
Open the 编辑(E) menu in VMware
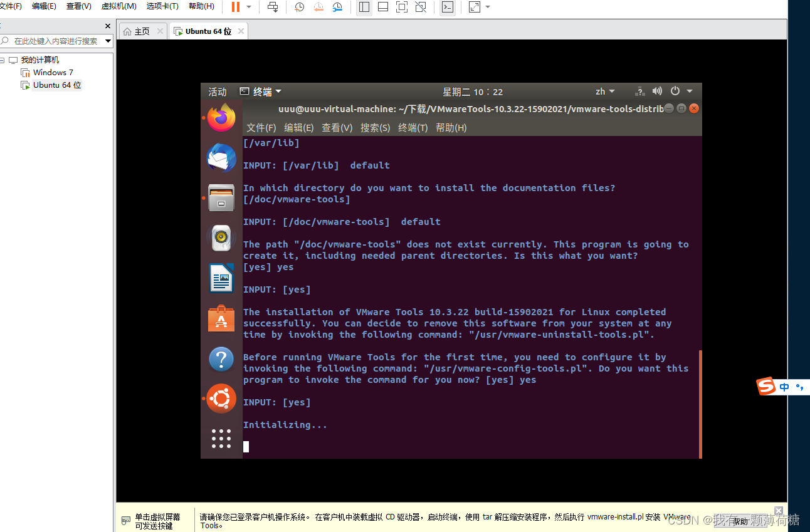44,6
